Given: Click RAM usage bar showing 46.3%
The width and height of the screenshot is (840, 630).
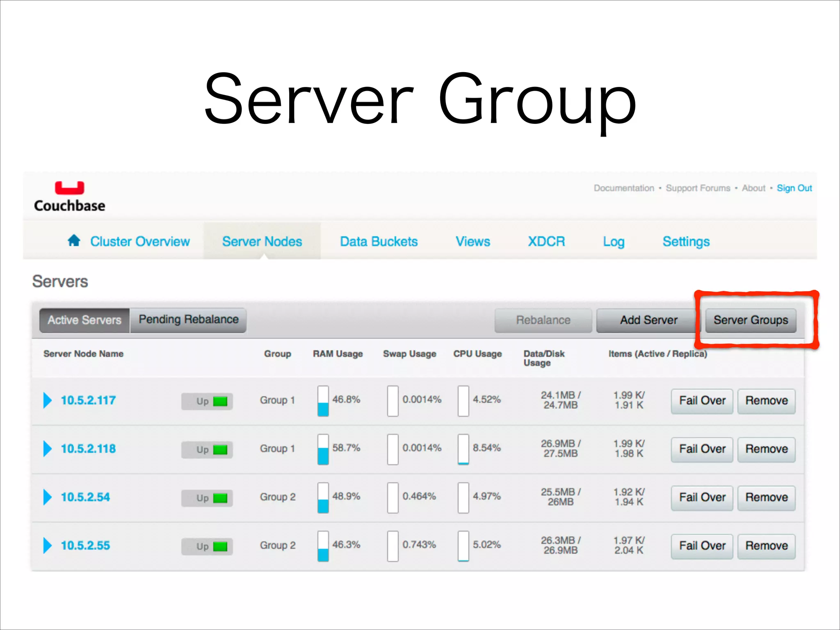Looking at the screenshot, I should pos(323,546).
